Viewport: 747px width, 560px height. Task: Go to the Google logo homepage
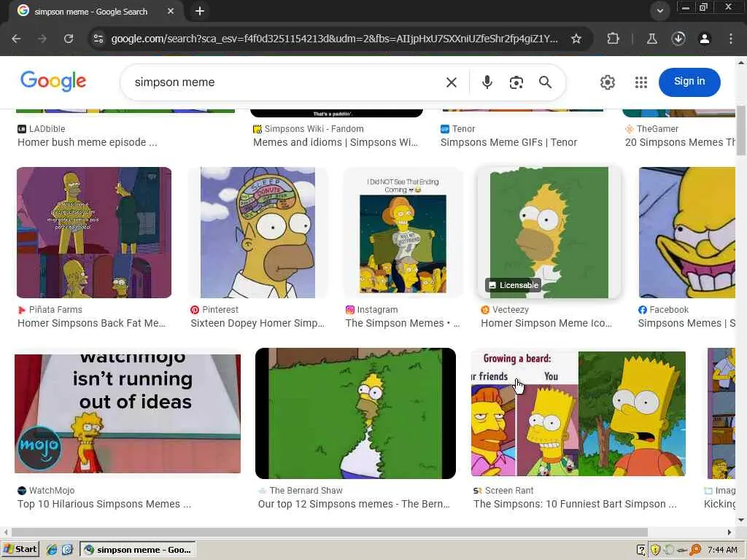click(53, 82)
